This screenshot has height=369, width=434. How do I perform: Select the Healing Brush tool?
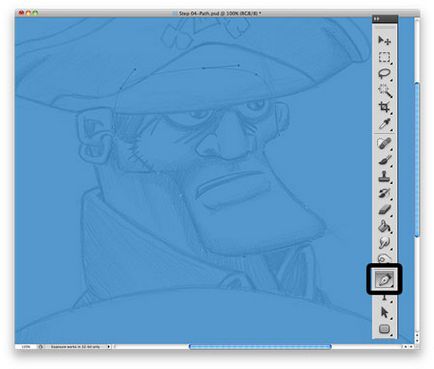[x=384, y=144]
